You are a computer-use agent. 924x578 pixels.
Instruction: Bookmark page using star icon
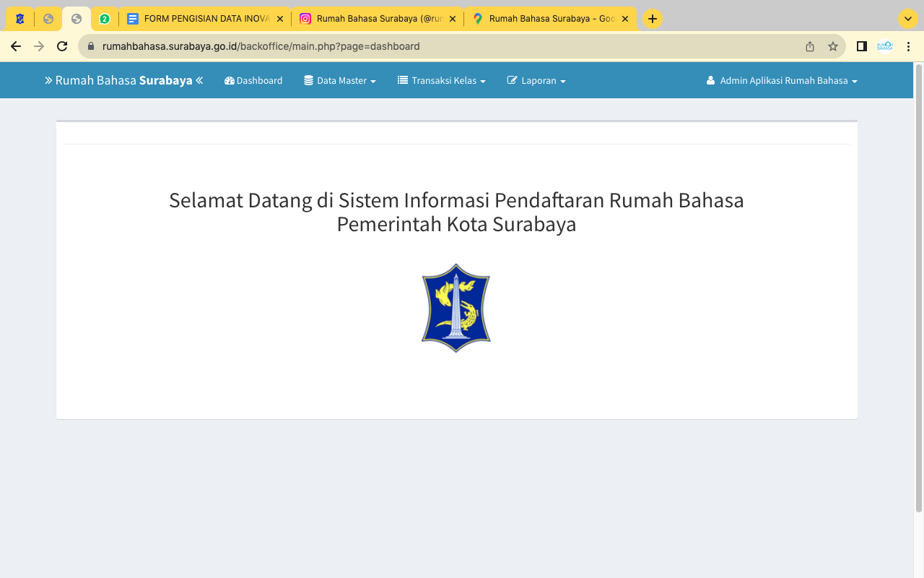tap(832, 46)
